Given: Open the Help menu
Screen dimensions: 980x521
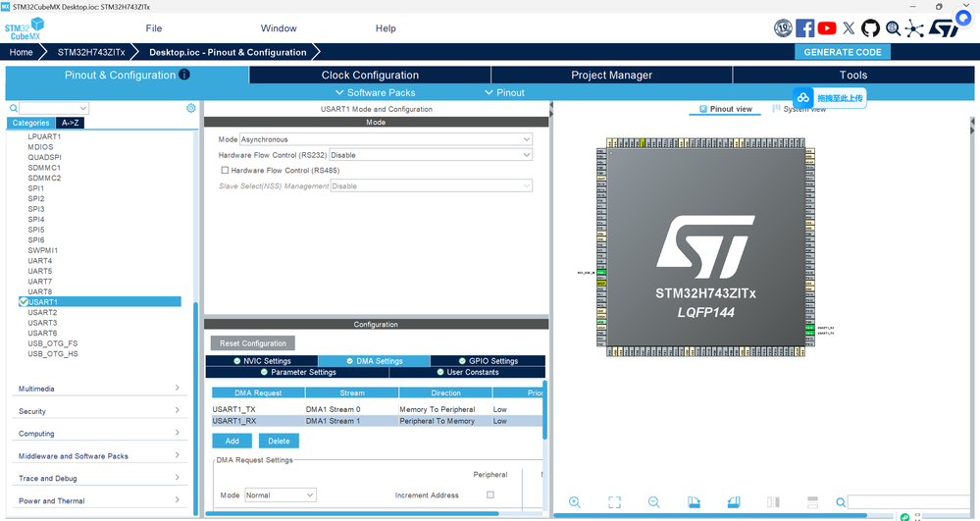Looking at the screenshot, I should tap(386, 28).
